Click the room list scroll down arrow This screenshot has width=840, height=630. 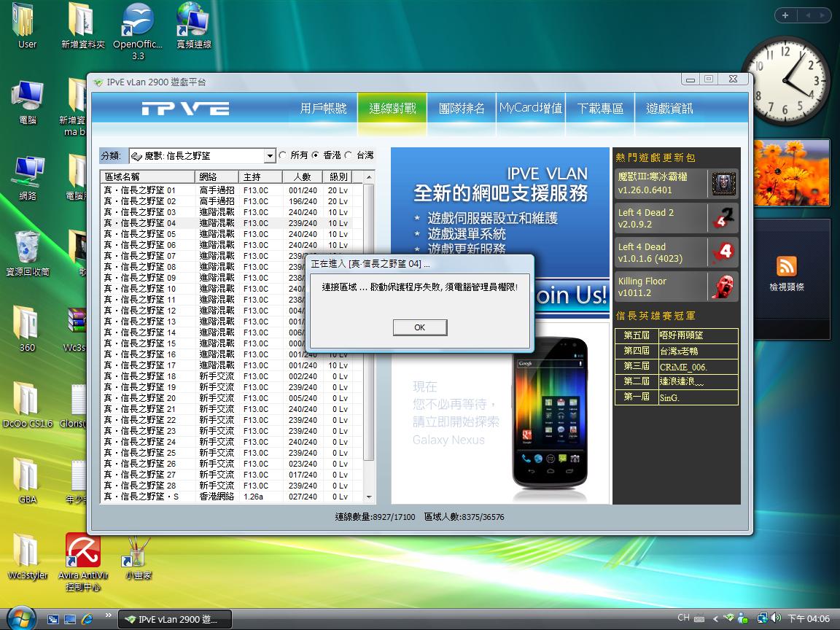tap(369, 497)
